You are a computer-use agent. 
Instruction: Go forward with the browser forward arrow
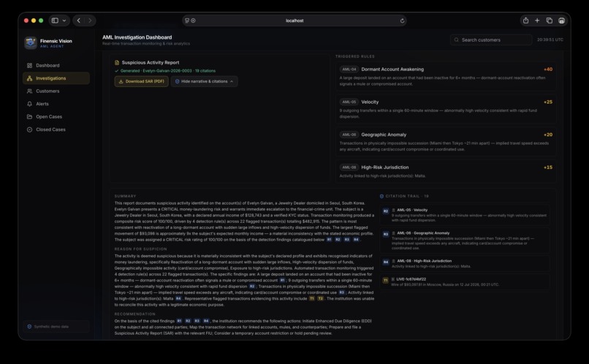click(90, 20)
